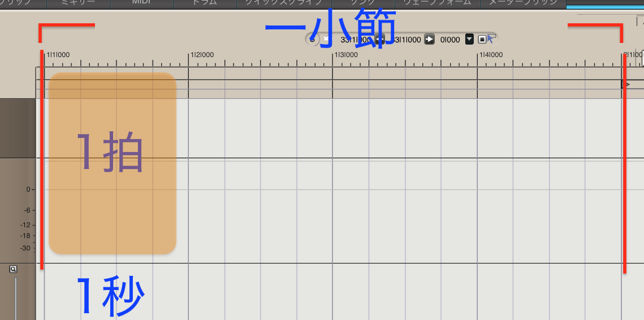Click the 0|000 value field
The width and height of the screenshot is (644, 320).
(450, 40)
